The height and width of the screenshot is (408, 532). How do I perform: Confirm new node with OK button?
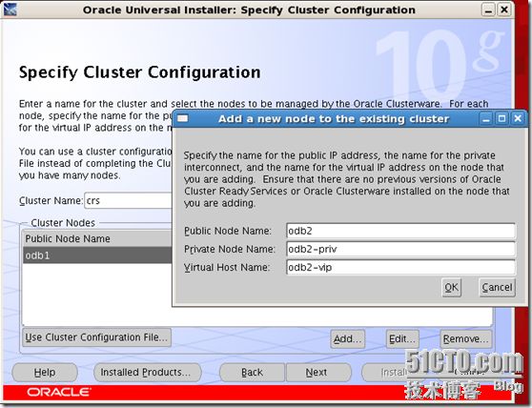pyautogui.click(x=451, y=288)
